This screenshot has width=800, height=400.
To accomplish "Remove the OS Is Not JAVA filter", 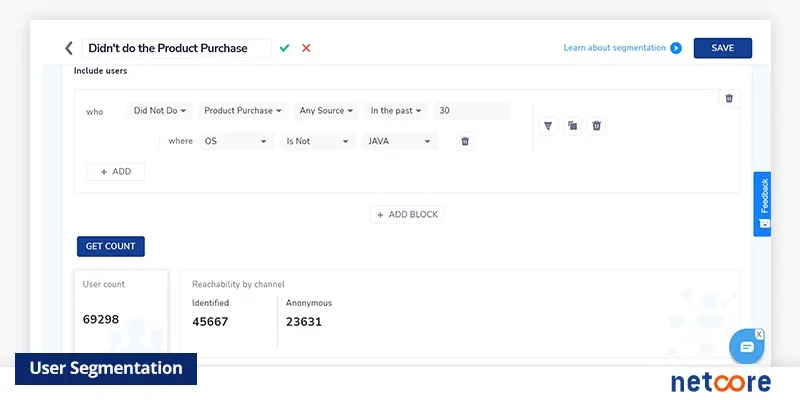I will (465, 141).
